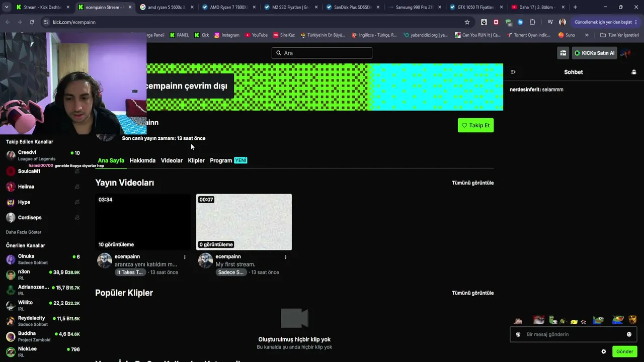Screen dimensions: 644x362
Task: Open the gift shop icon beside KICKs button
Action: coord(563,53)
